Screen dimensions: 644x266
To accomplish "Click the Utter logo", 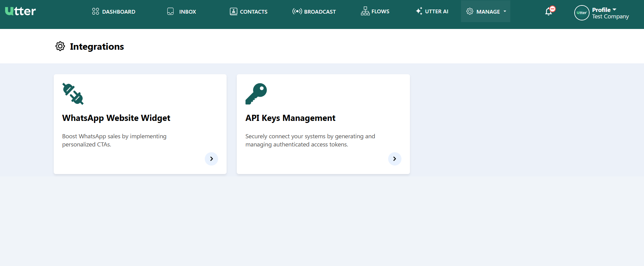I will tap(20, 11).
